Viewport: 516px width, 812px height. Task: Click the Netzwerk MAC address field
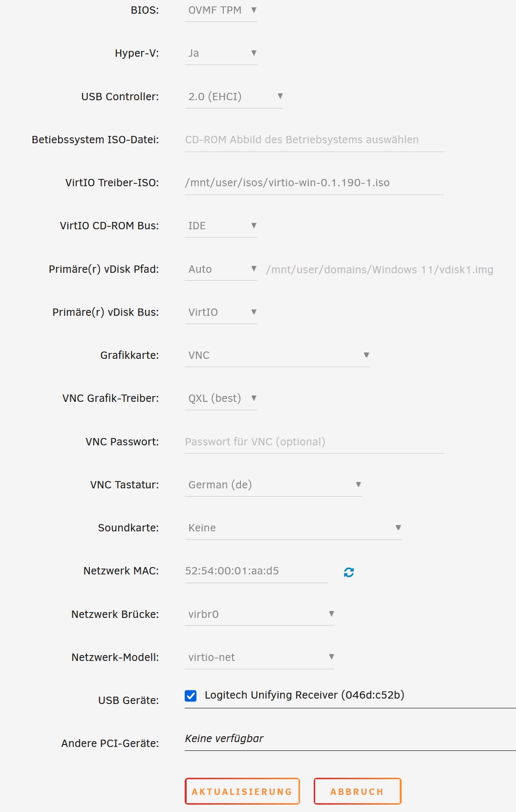click(256, 571)
